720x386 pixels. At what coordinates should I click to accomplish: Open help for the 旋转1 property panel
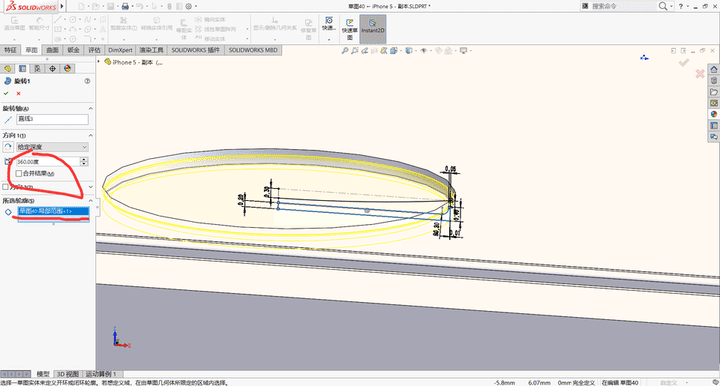(87, 81)
